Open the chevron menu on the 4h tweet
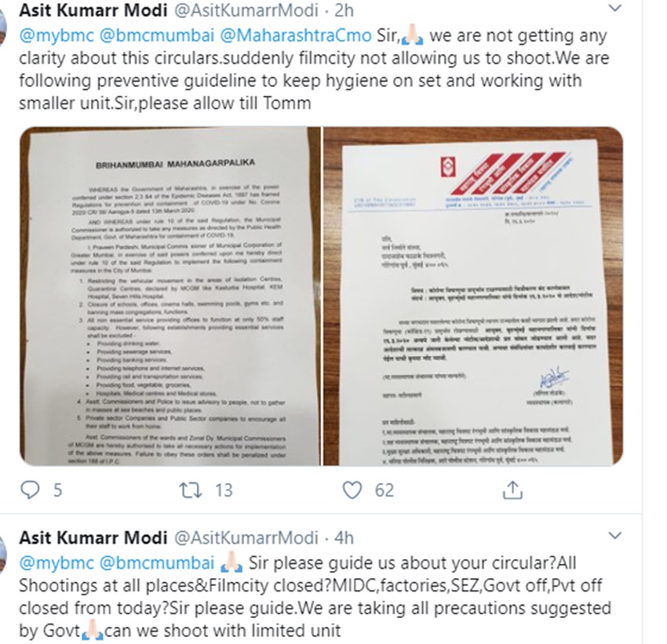 tap(616, 536)
